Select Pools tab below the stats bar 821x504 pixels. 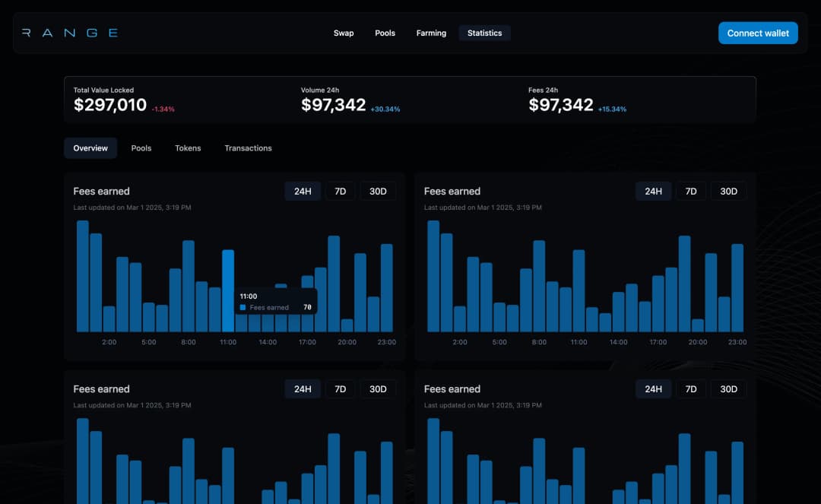141,148
